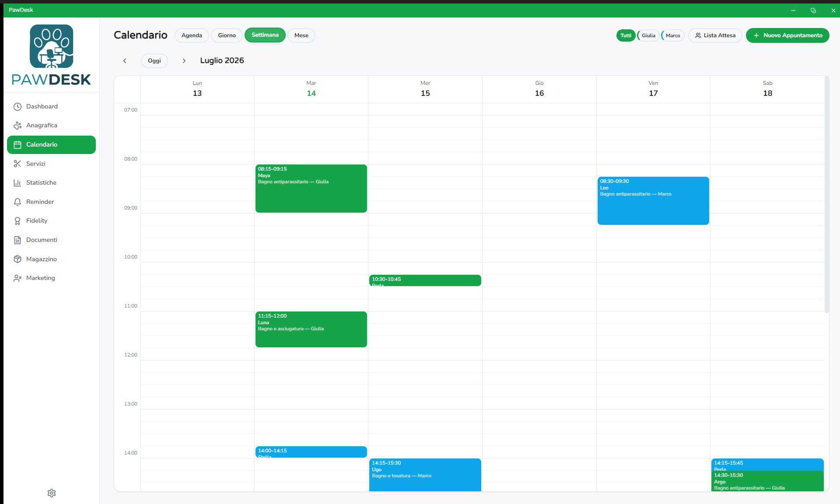This screenshot has width=840, height=504.
Task: Click Nuovo Appuntamento button
Action: coord(787,35)
